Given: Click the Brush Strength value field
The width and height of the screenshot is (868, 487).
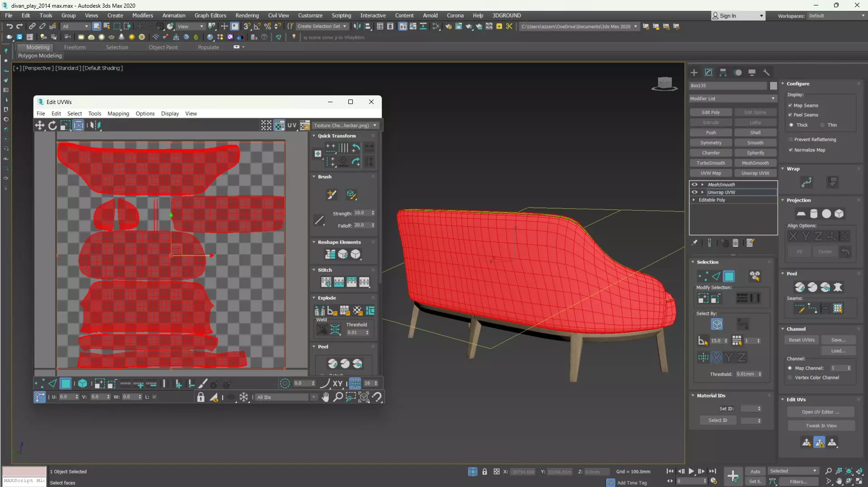Looking at the screenshot, I should point(361,213).
